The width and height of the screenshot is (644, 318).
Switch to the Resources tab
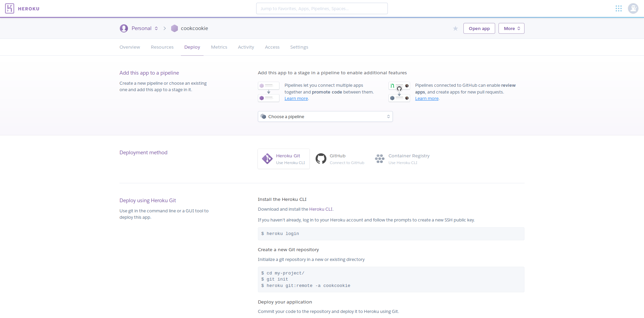tap(162, 47)
